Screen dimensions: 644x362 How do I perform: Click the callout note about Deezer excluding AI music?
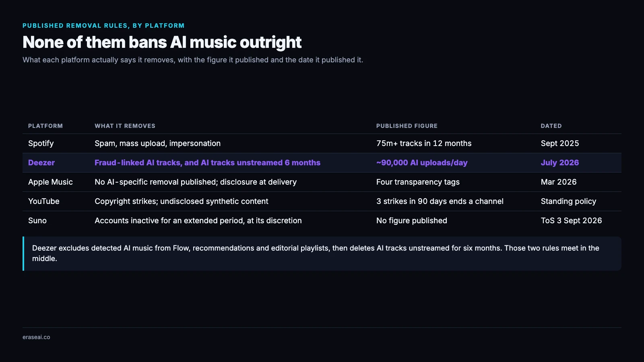point(322,253)
